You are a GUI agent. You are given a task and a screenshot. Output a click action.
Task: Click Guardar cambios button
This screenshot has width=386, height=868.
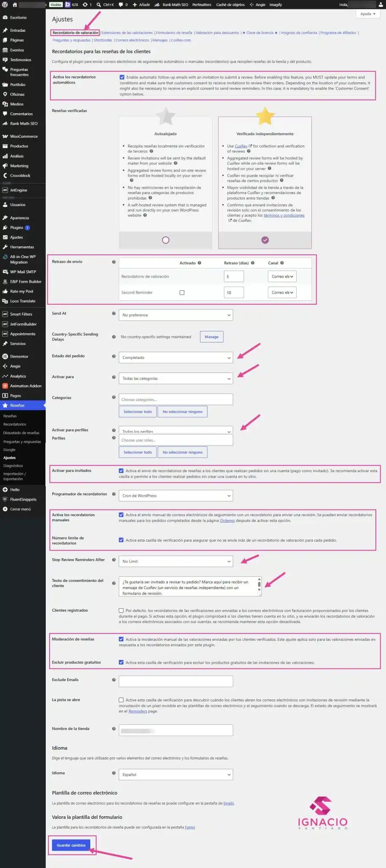tap(71, 845)
